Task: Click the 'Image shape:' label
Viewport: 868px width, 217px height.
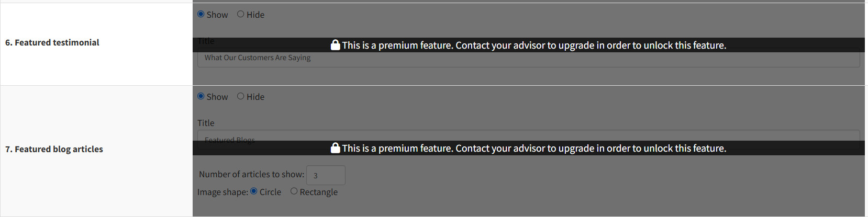Action: [222, 192]
